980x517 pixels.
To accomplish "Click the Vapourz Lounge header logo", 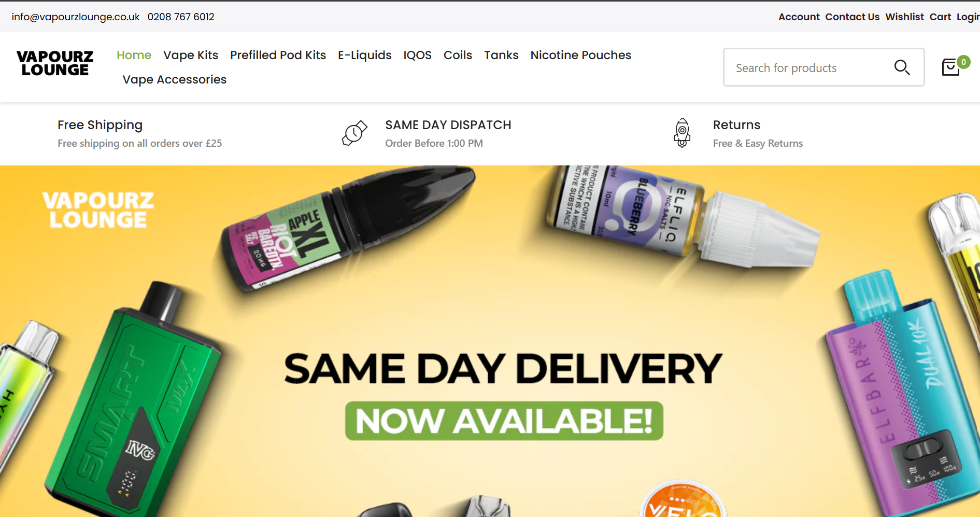I will pos(55,63).
